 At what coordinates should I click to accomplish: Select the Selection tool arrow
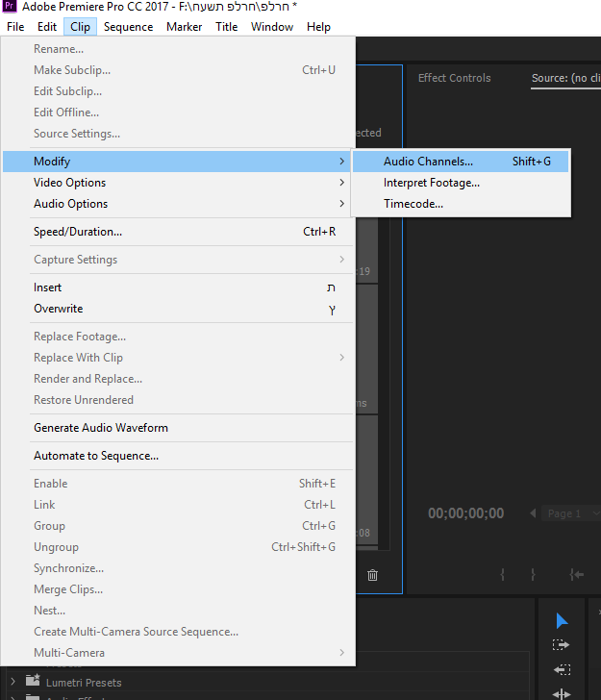click(x=562, y=621)
